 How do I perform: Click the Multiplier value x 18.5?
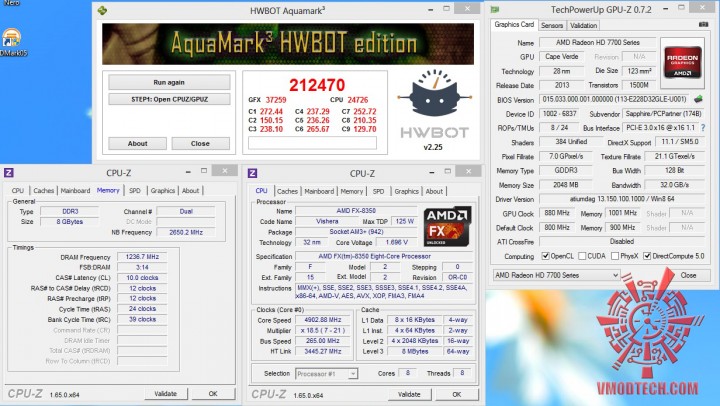click(x=323, y=330)
